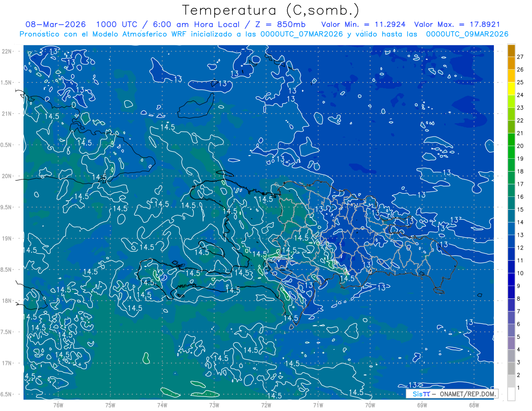The image size is (532, 411).
Task: Click the "0.5N" latitude axis label
Action: click(7, 145)
